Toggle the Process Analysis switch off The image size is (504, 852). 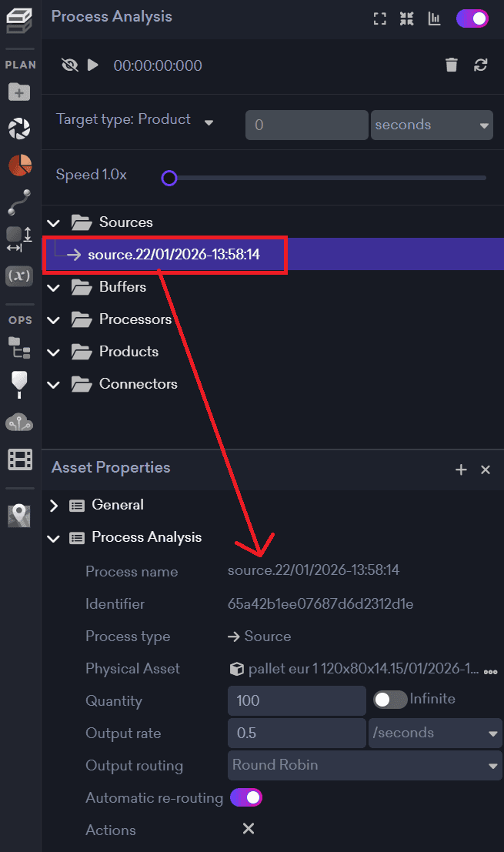(472, 18)
